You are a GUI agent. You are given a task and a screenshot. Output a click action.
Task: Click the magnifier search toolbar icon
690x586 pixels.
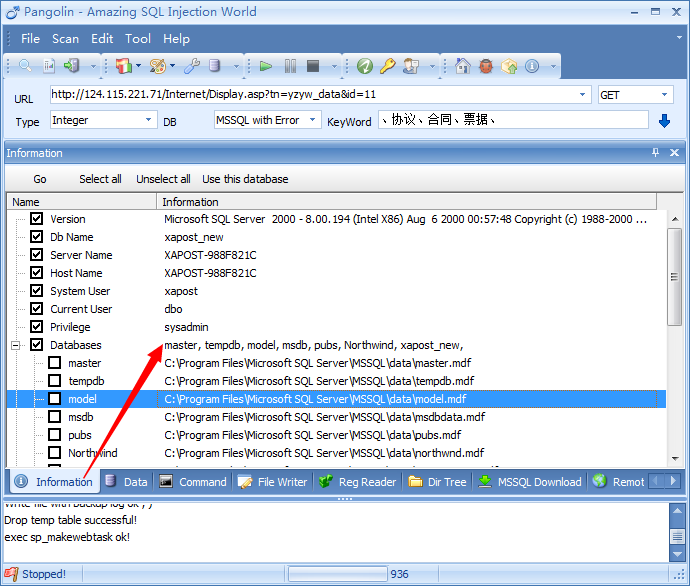click(25, 66)
